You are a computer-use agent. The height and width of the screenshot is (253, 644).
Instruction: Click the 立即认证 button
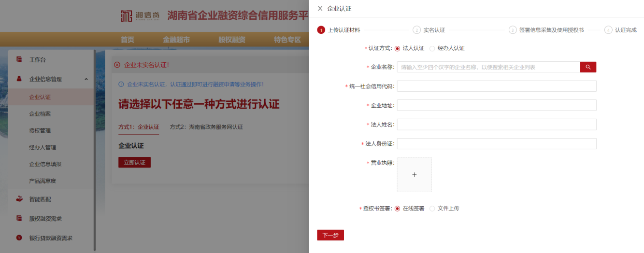(134, 163)
